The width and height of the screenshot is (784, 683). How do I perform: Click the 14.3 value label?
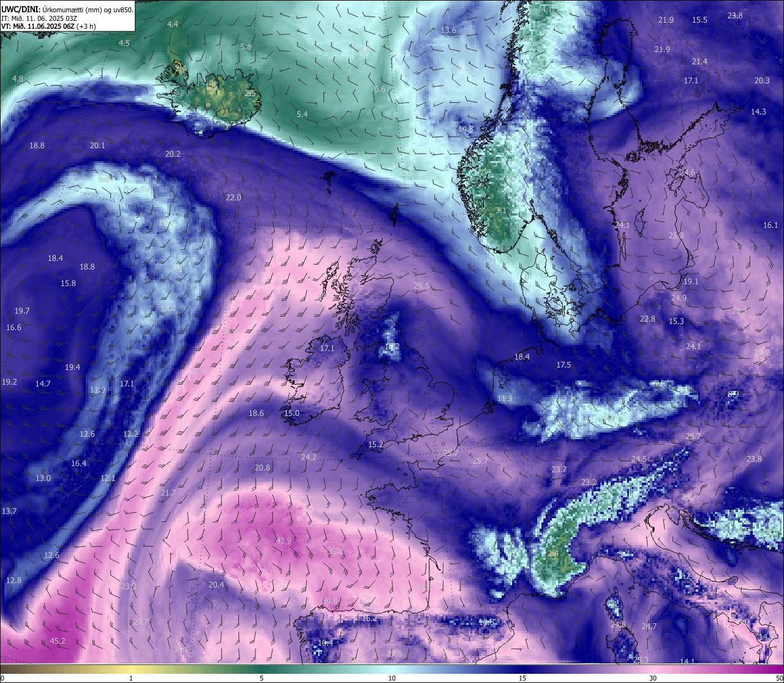(x=758, y=111)
